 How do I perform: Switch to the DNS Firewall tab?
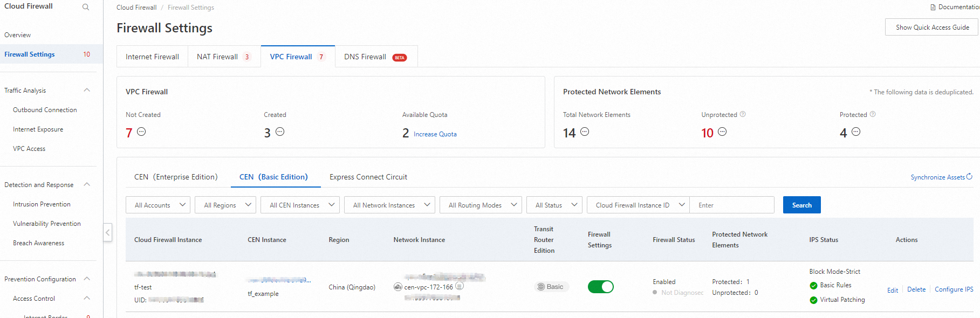(x=376, y=57)
